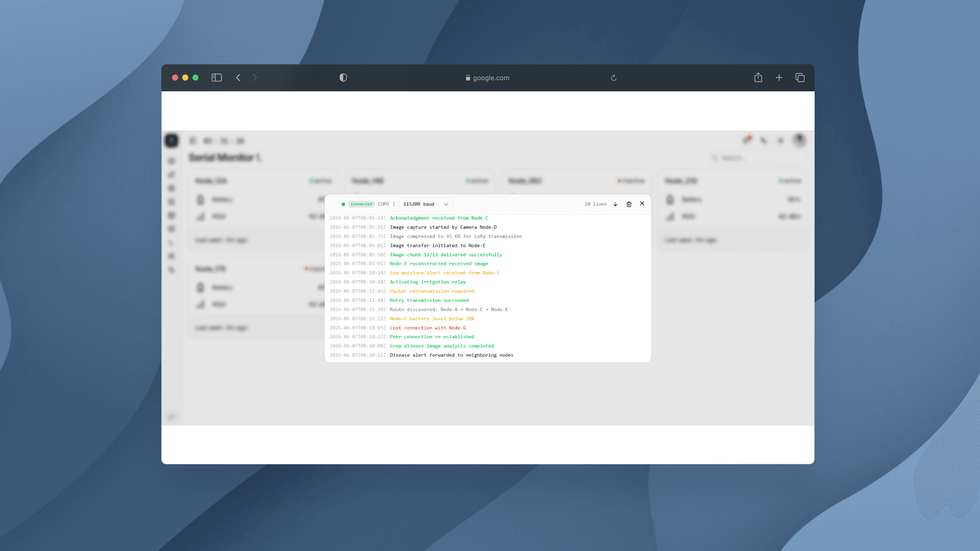Clear the log with the trash icon
This screenshot has width=980, height=551.
[629, 204]
